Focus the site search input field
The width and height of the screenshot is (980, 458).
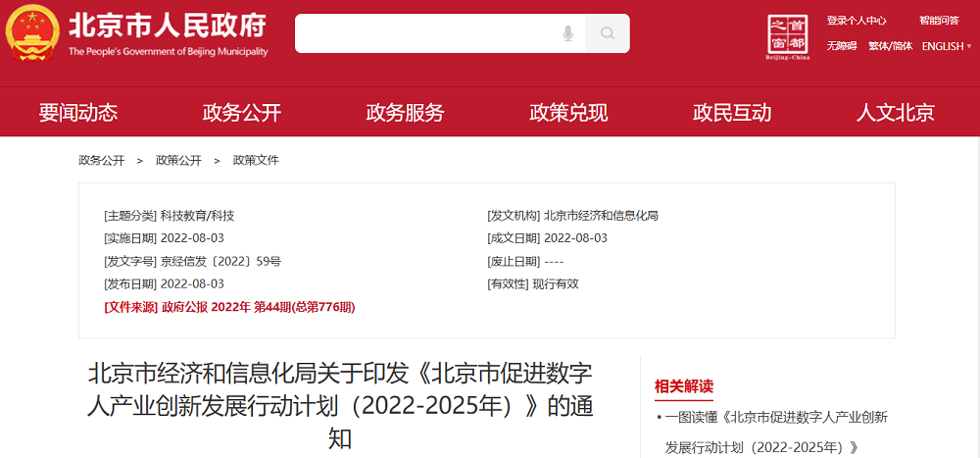pos(440,33)
